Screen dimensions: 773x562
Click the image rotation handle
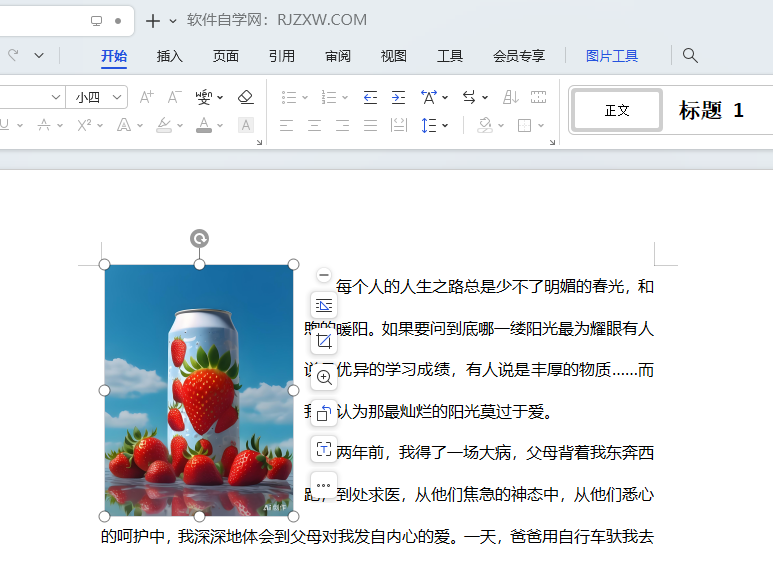coord(199,239)
